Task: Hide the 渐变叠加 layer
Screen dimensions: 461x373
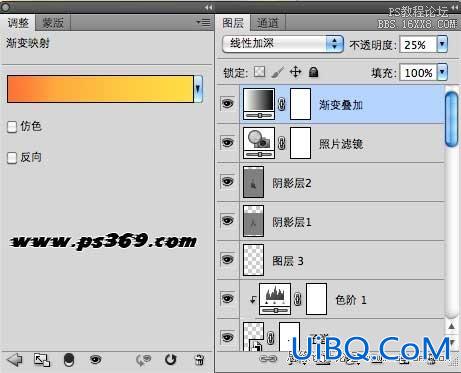Action: pyautogui.click(x=228, y=104)
